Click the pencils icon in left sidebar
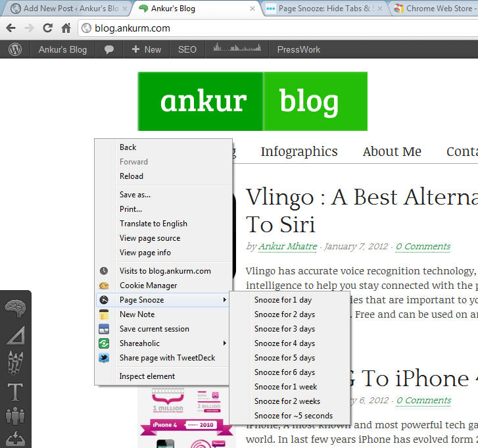Image resolution: width=478 pixels, height=448 pixels. click(x=16, y=362)
